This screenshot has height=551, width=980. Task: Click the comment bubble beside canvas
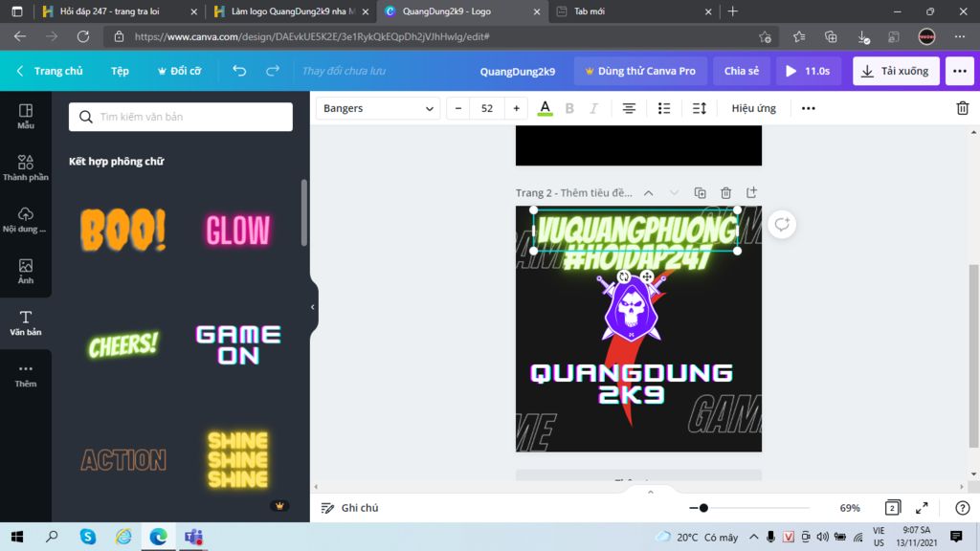[x=782, y=224]
